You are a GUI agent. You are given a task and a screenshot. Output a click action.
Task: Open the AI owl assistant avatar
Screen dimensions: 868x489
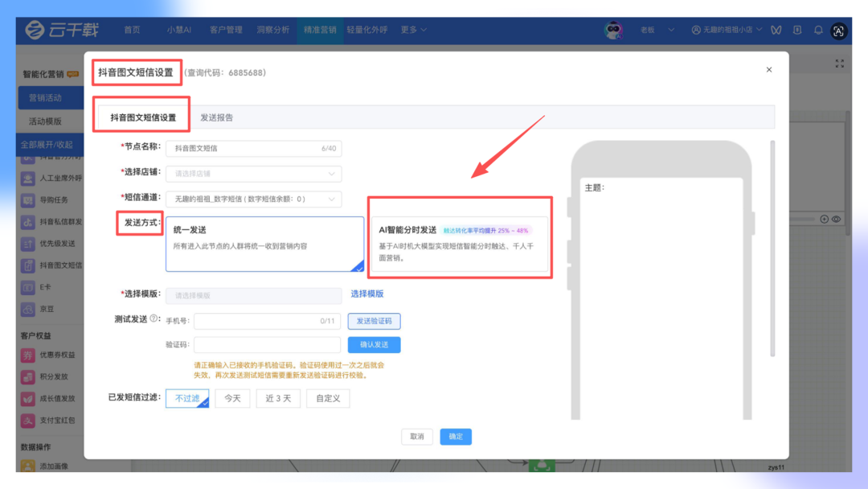tap(613, 30)
